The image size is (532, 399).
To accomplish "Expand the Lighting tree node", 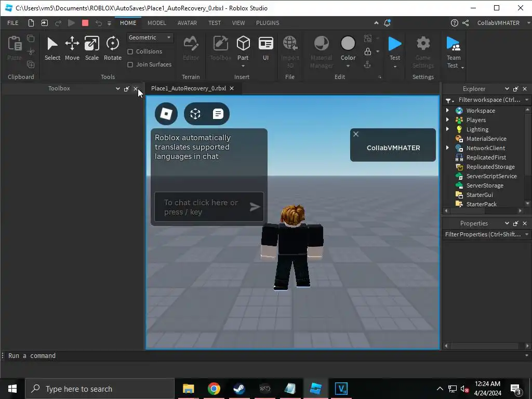I will (447, 129).
